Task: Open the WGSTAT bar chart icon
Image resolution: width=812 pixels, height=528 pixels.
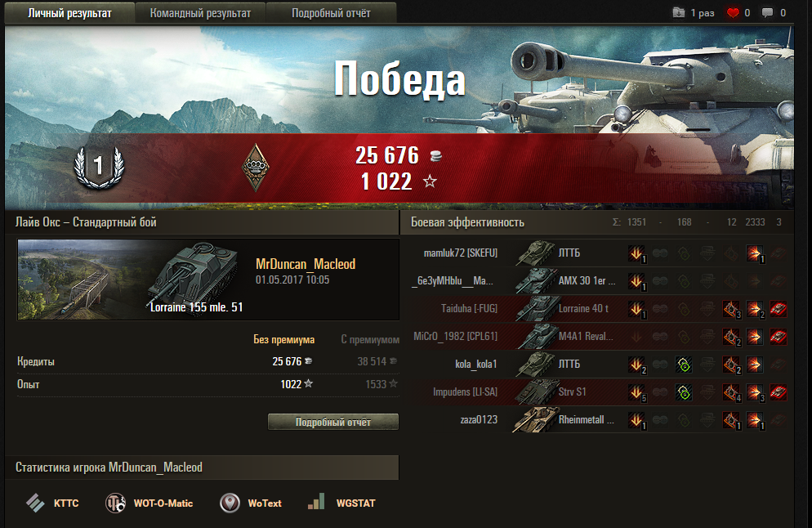Action: point(316,502)
